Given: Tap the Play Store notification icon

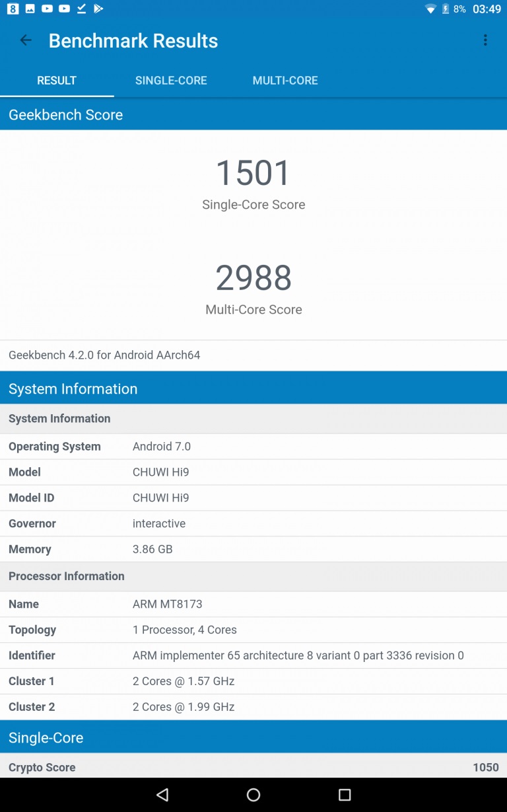Looking at the screenshot, I should (x=98, y=9).
